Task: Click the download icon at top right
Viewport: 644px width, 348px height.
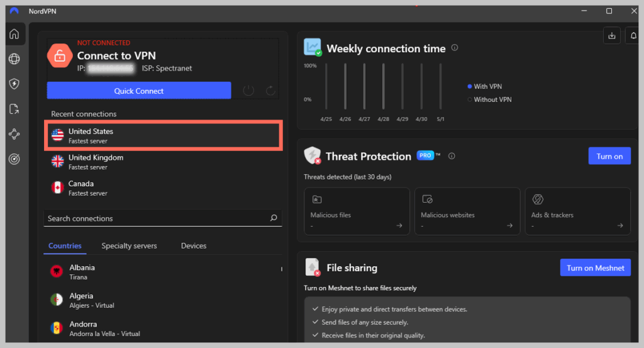Action: click(611, 36)
